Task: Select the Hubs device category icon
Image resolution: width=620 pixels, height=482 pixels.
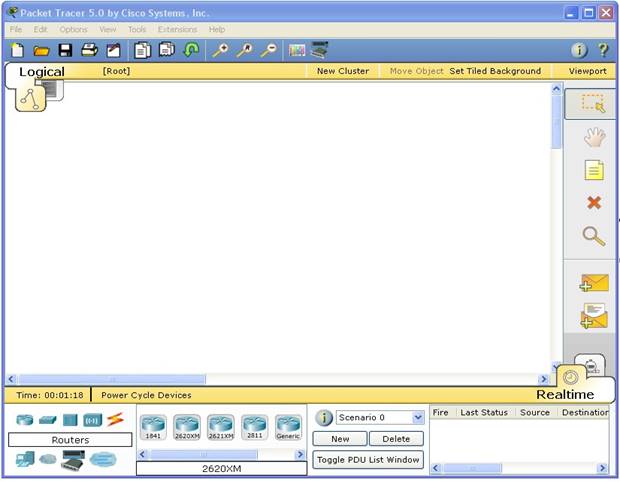Action: tap(70, 420)
